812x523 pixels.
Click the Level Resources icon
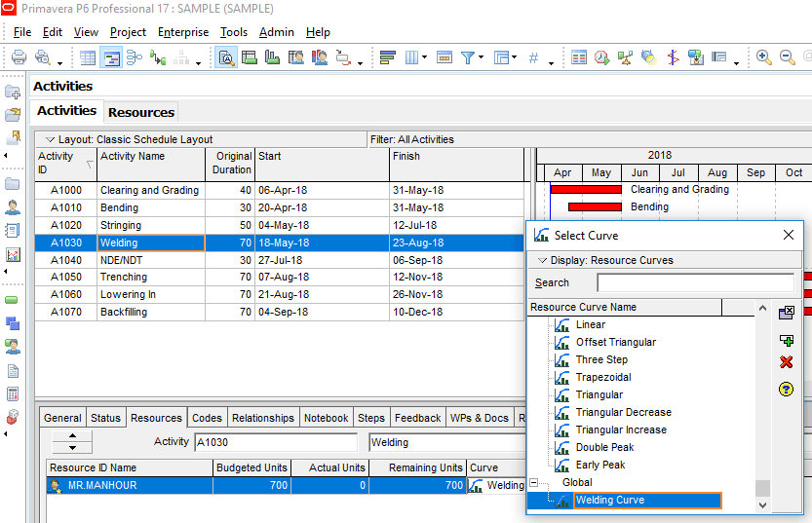click(625, 57)
